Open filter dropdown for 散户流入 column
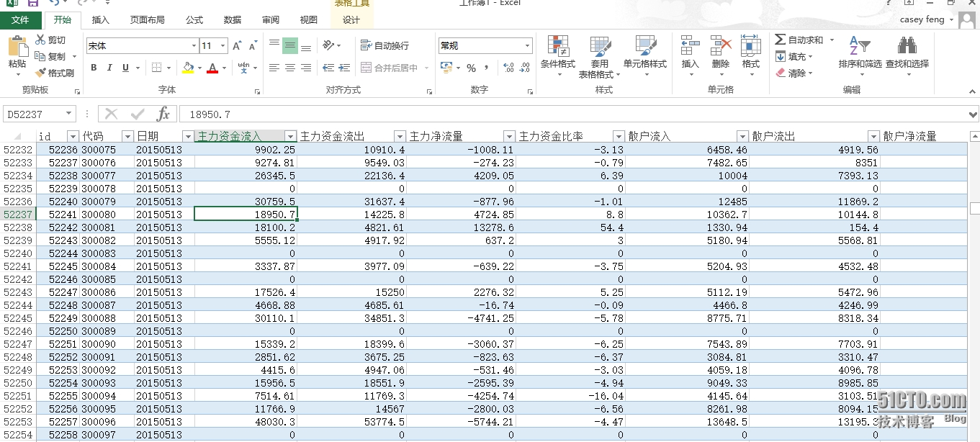 [743, 136]
